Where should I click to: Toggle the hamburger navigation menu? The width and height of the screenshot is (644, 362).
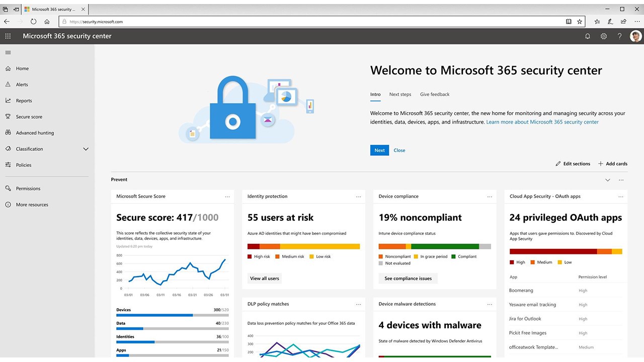8,52
